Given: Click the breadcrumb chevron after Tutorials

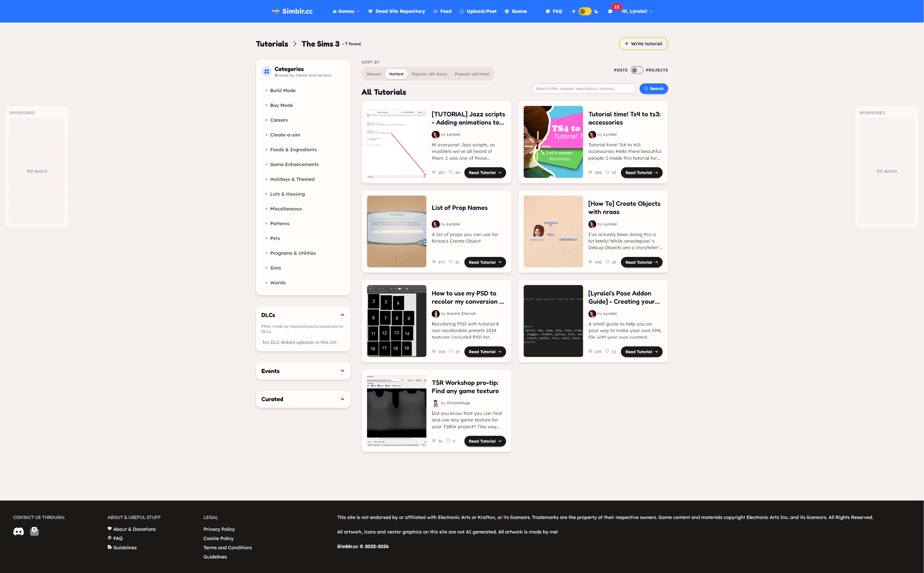Looking at the screenshot, I should (295, 44).
